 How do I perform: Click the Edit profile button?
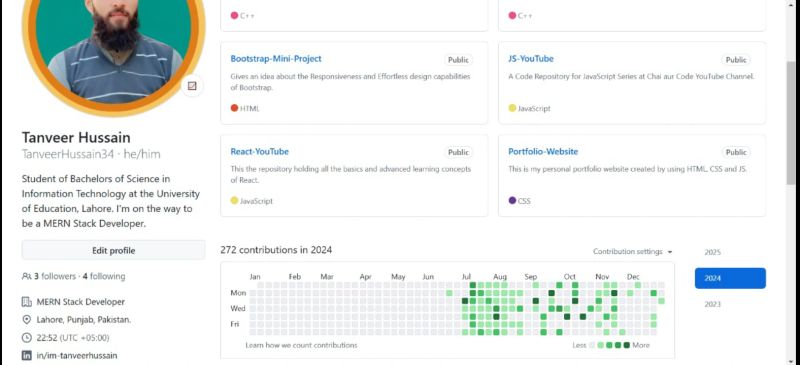pyautogui.click(x=113, y=250)
